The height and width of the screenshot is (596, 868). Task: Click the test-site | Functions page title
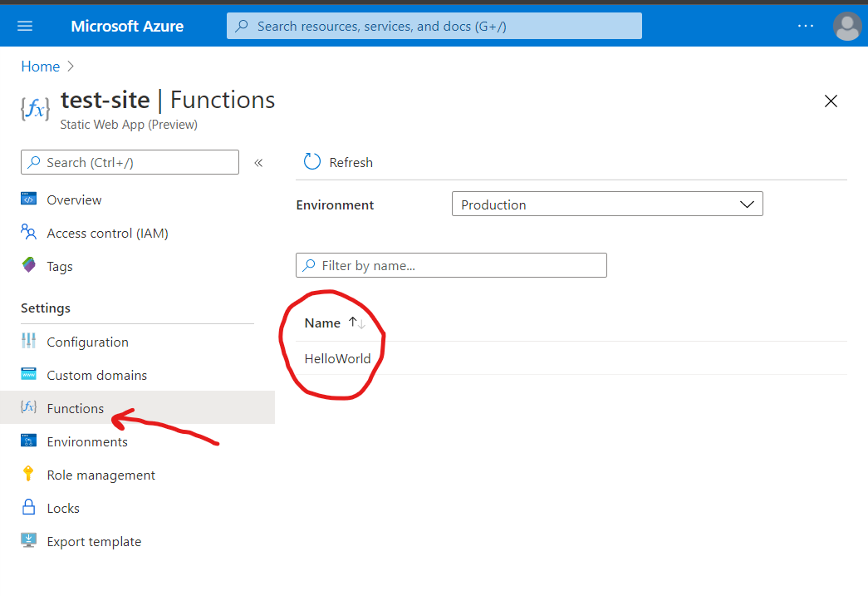[x=168, y=100]
